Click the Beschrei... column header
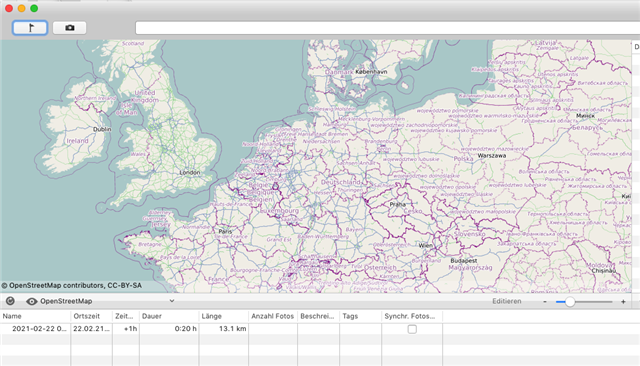 click(x=318, y=316)
